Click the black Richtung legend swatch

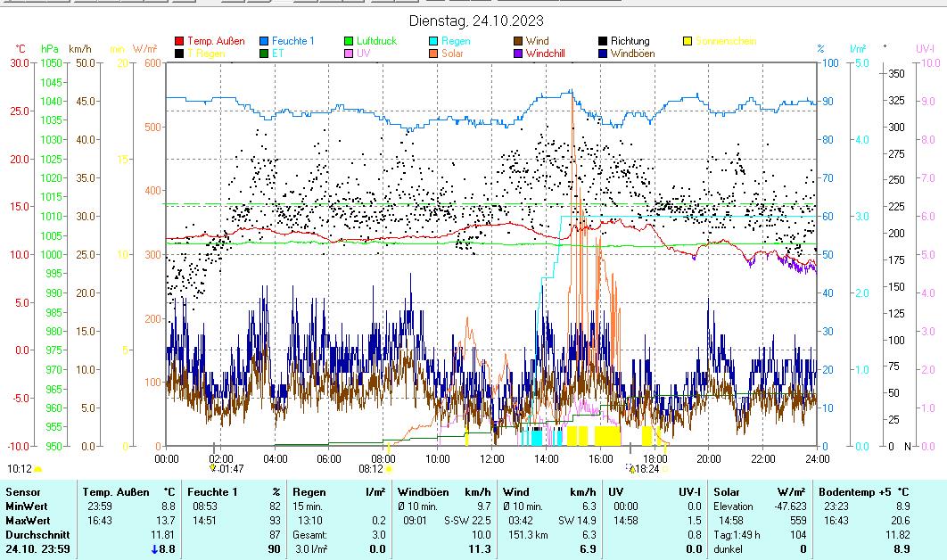603,41
